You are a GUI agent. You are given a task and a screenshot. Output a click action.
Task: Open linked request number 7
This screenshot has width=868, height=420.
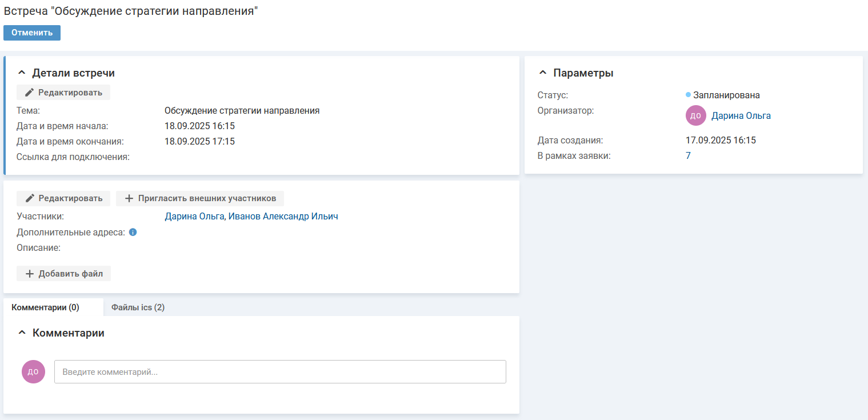tap(688, 155)
